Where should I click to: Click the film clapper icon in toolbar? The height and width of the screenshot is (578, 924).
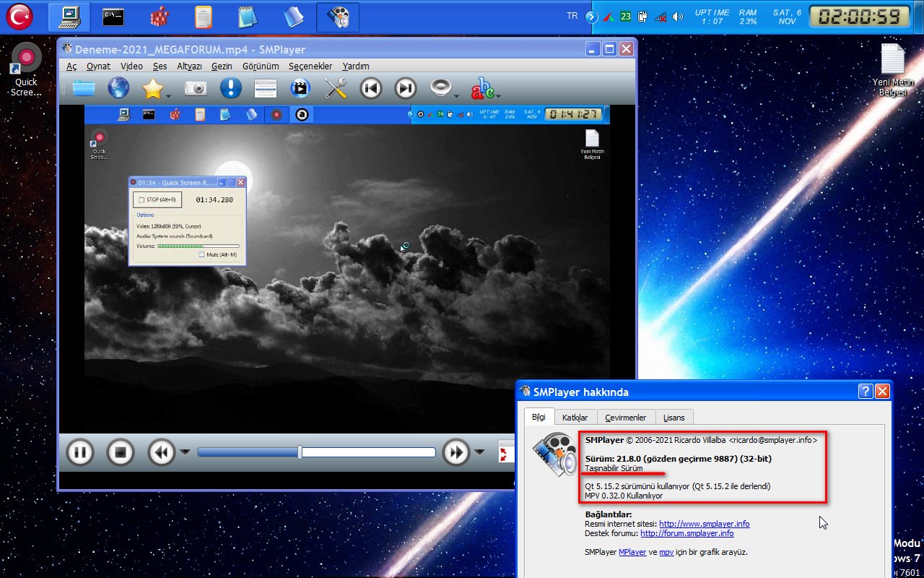pyautogui.click(x=300, y=89)
